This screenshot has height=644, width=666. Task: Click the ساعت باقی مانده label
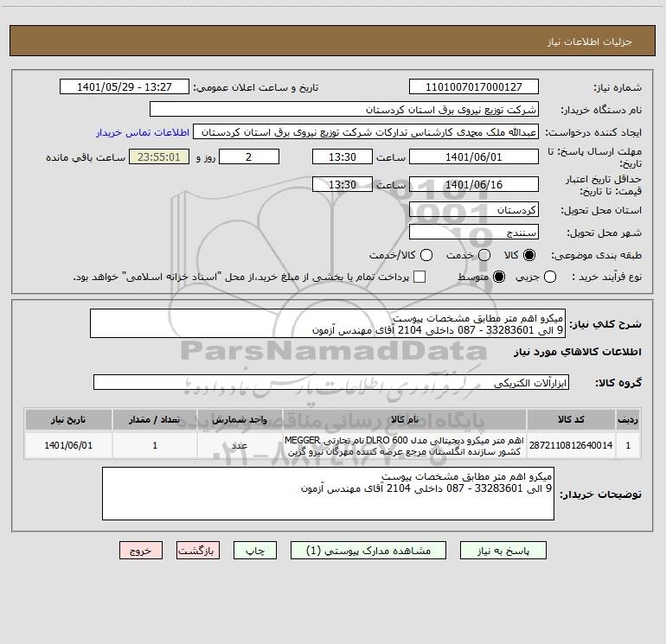pos(86,157)
